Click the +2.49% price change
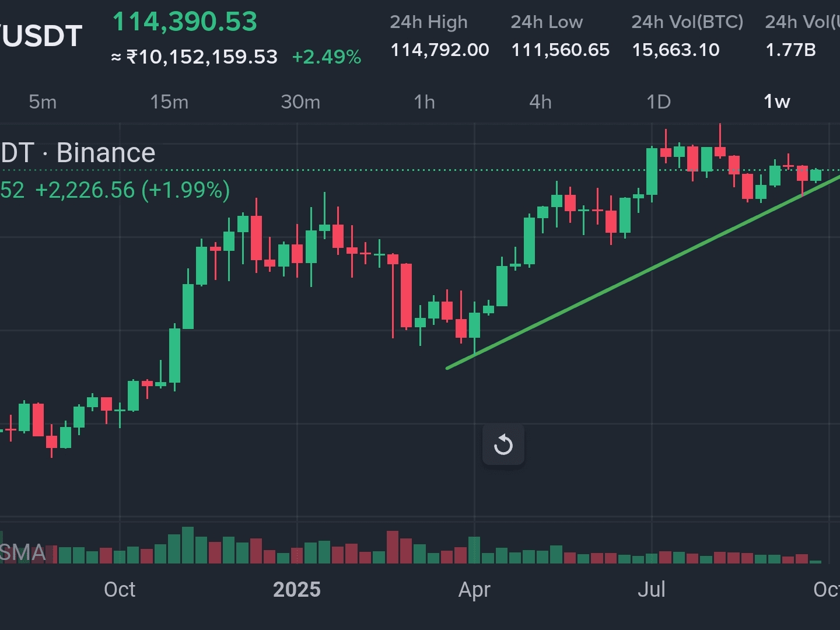Screen dimensions: 840x630 click(x=327, y=57)
